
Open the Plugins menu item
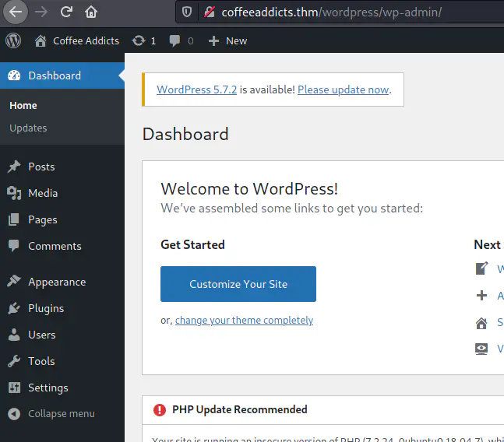(46, 308)
